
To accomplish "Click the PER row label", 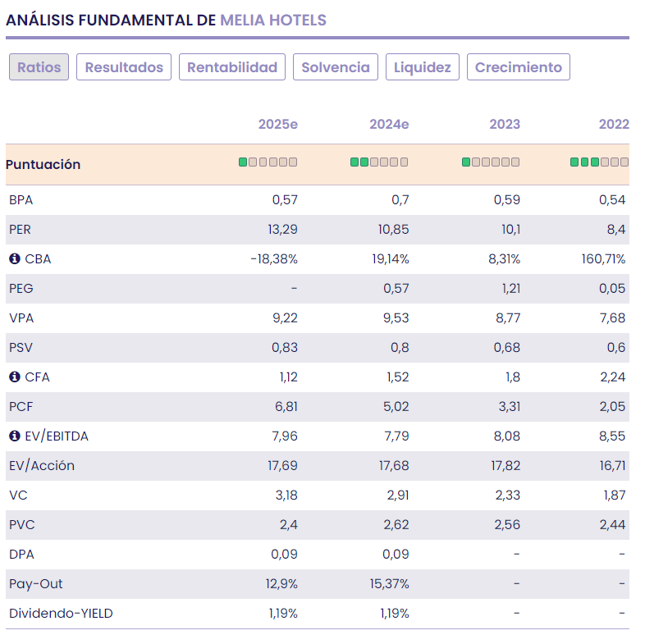I will [x=21, y=230].
